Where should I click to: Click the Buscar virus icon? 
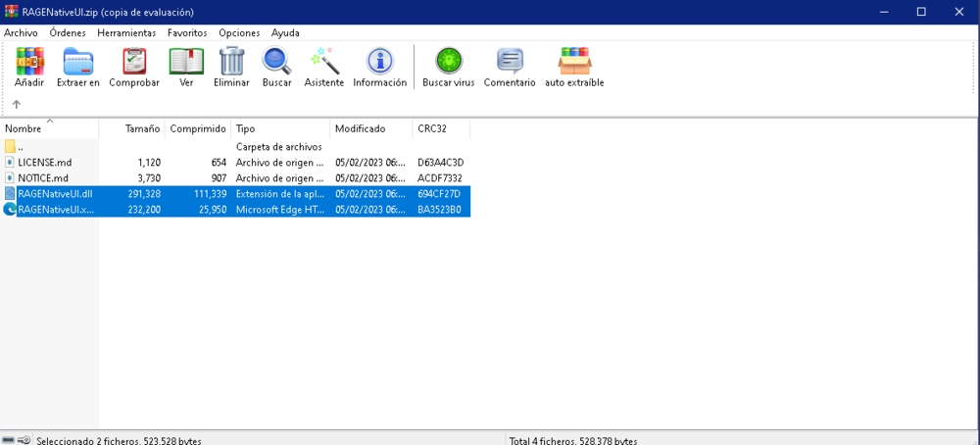pyautogui.click(x=449, y=61)
